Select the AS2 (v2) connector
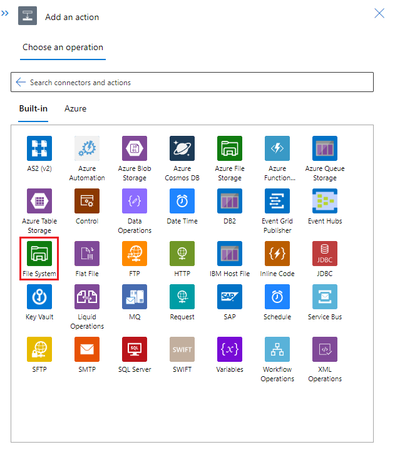The width and height of the screenshot is (400, 457). click(x=39, y=149)
